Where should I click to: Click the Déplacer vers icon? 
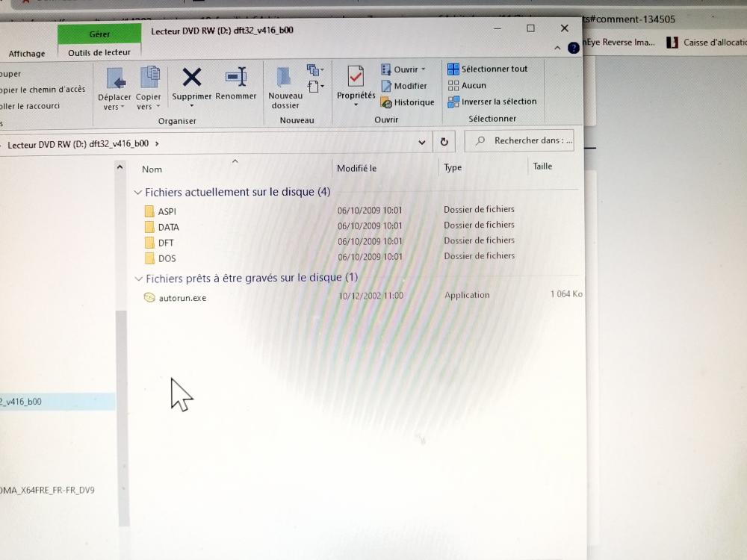[115, 78]
